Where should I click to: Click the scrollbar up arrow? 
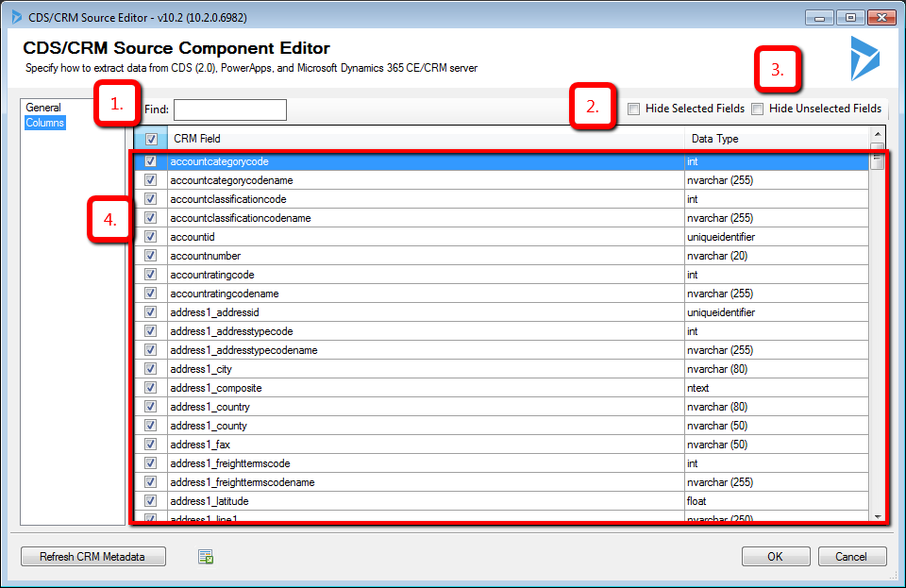tap(877, 134)
